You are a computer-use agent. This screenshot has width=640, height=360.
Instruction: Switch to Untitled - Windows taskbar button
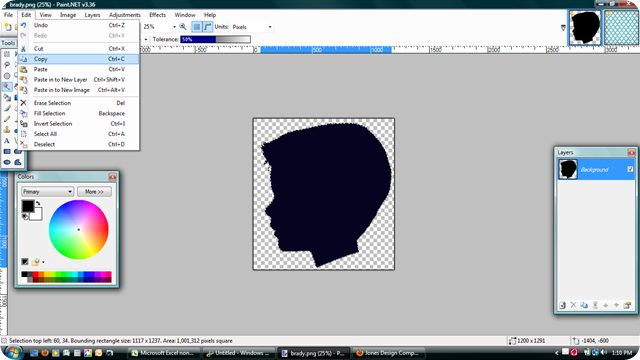click(239, 353)
